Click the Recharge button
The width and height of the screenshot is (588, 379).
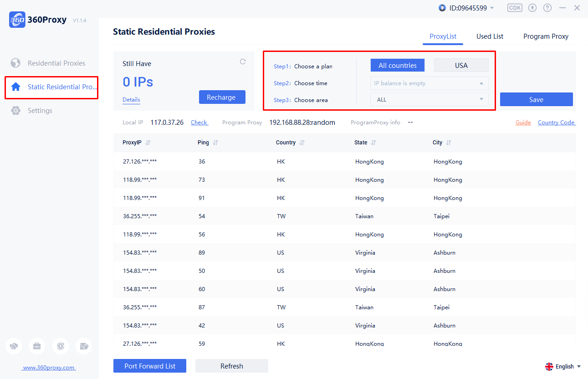point(222,97)
